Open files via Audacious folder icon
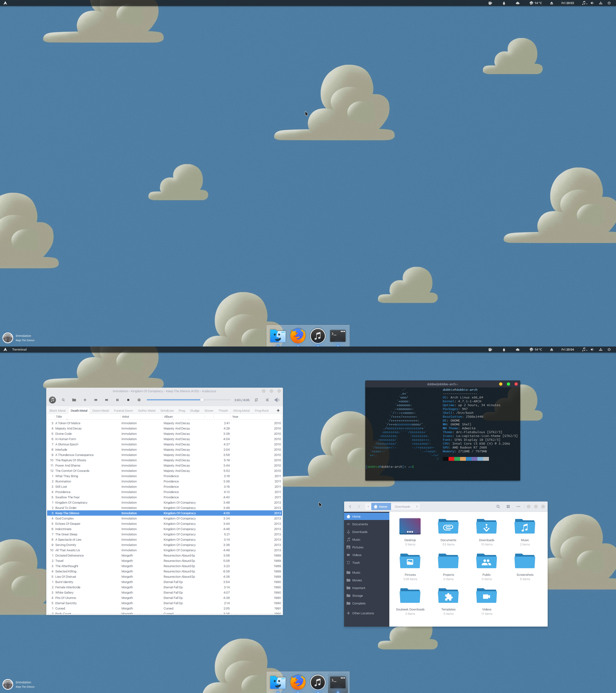Screen dimensions: 616x693 click(x=74, y=400)
